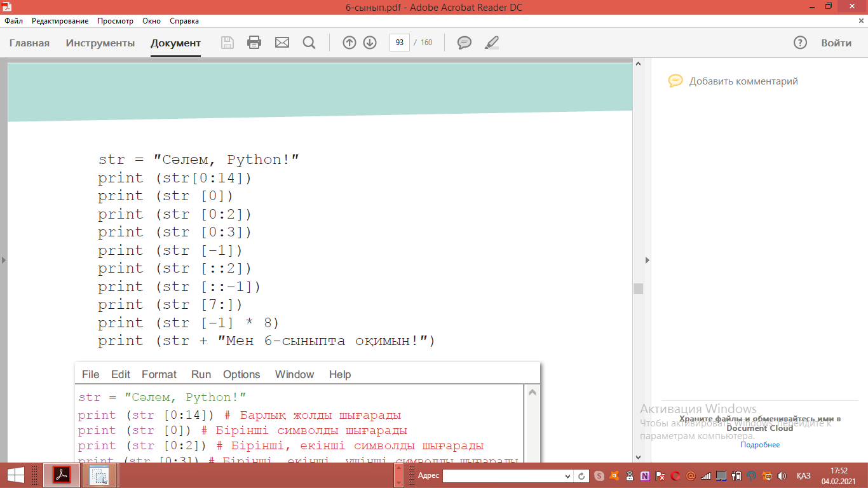Select the comment bubble tool in toolbar
868x488 pixels.
pyautogui.click(x=465, y=43)
